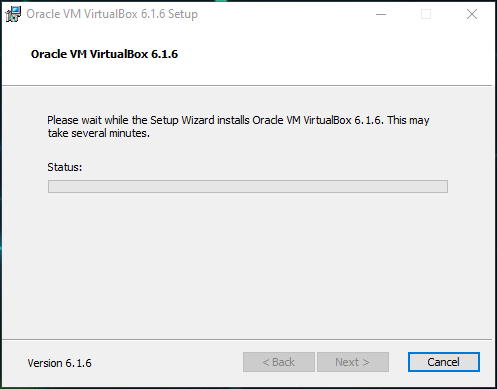Click the white header banner beside the heading
This screenshot has width=497, height=389.
pos(333,55)
